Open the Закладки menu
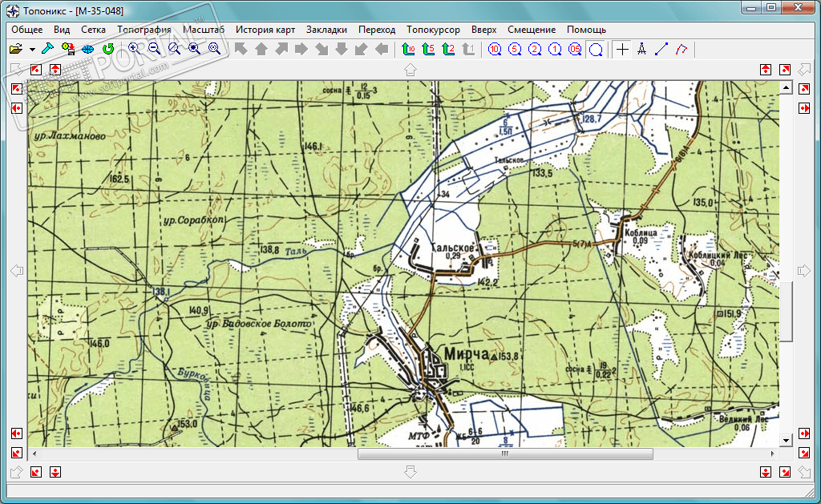The image size is (821, 504). point(326,30)
